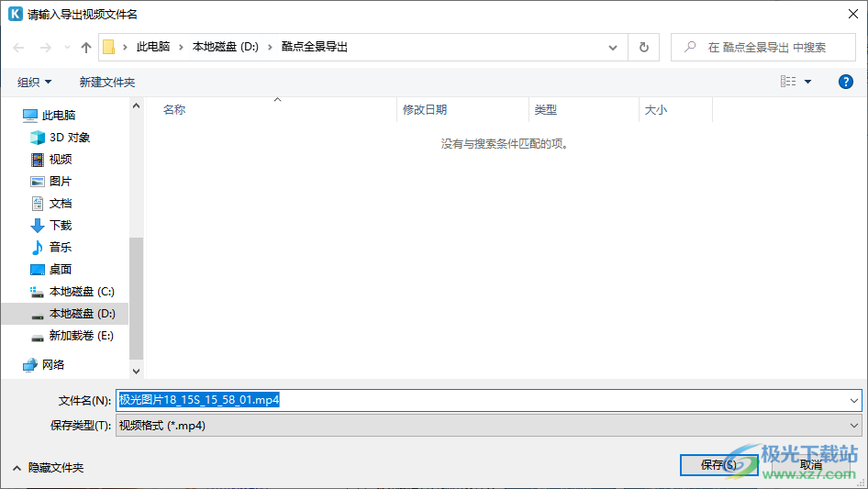Image resolution: width=868 pixels, height=489 pixels.
Task: Open recent locations dropdown arrow
Action: pos(67,48)
